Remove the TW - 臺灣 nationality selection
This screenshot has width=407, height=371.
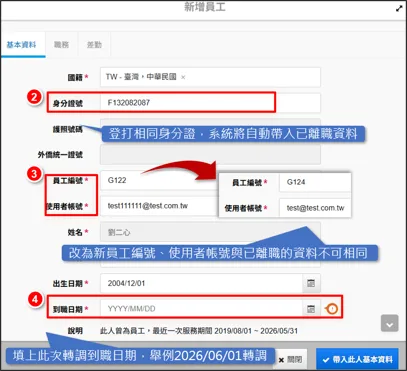(183, 77)
